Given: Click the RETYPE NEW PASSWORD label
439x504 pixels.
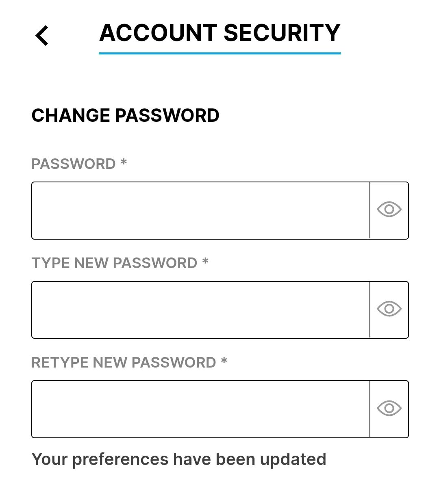Looking at the screenshot, I should point(124,363).
